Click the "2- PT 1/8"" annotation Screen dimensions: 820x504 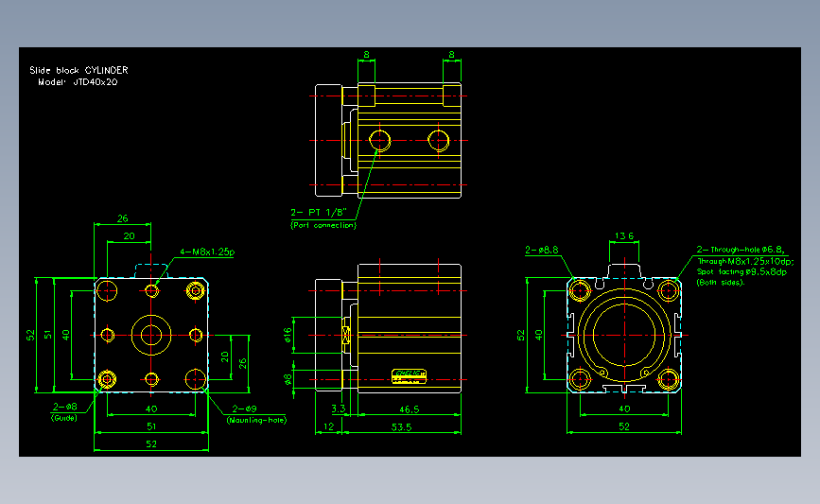[319, 212]
